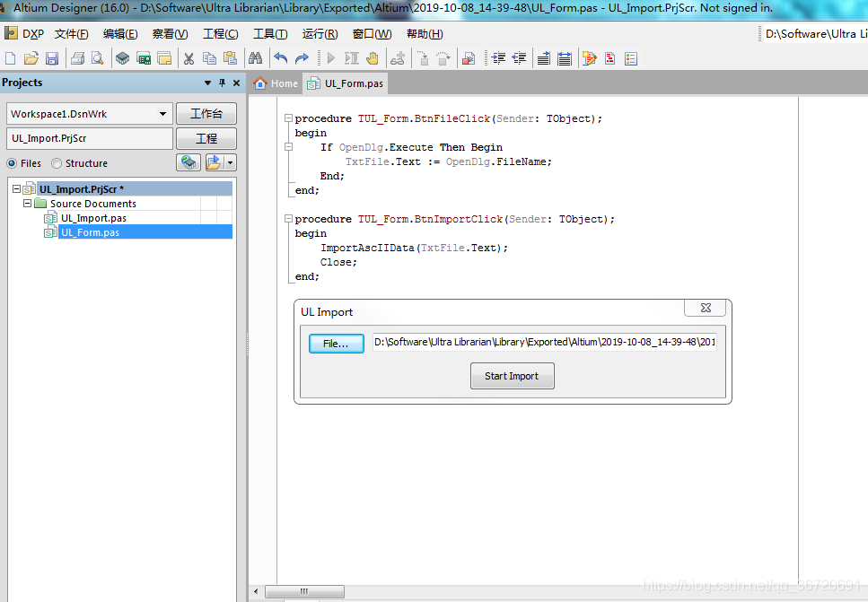The height and width of the screenshot is (602, 868).
Task: Click the 工程 button
Action: pyautogui.click(x=206, y=138)
